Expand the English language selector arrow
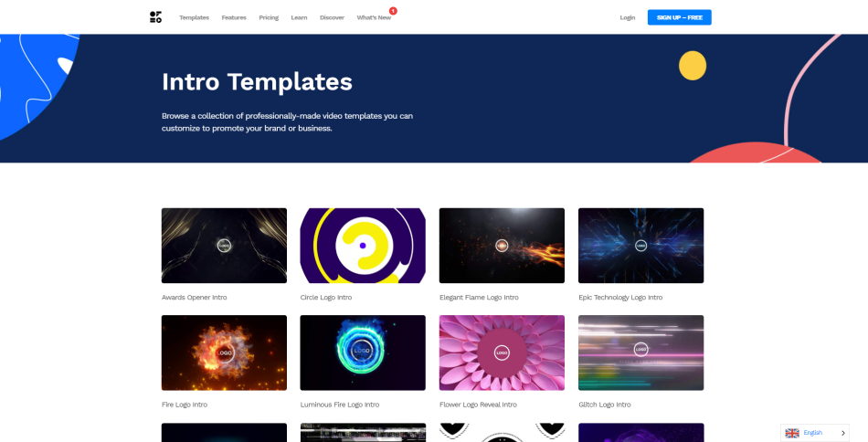Image resolution: width=868 pixels, height=442 pixels. [842, 433]
